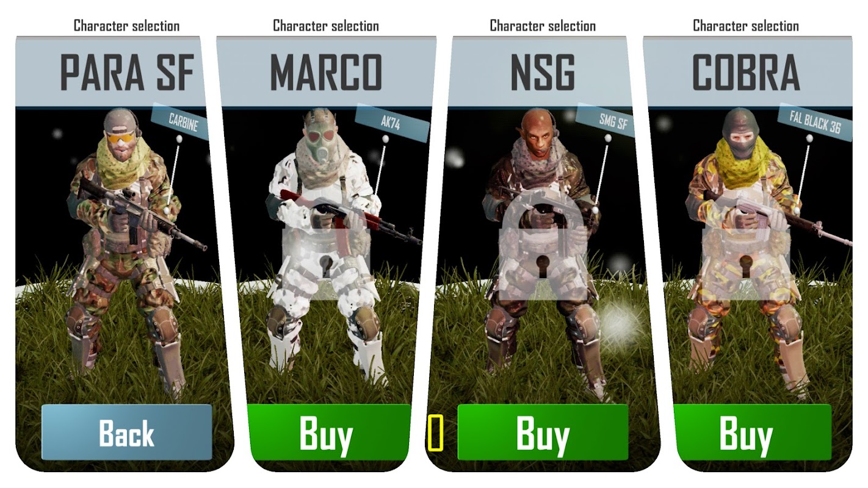
Task: Click the MARCO title header
Action: pos(326,72)
